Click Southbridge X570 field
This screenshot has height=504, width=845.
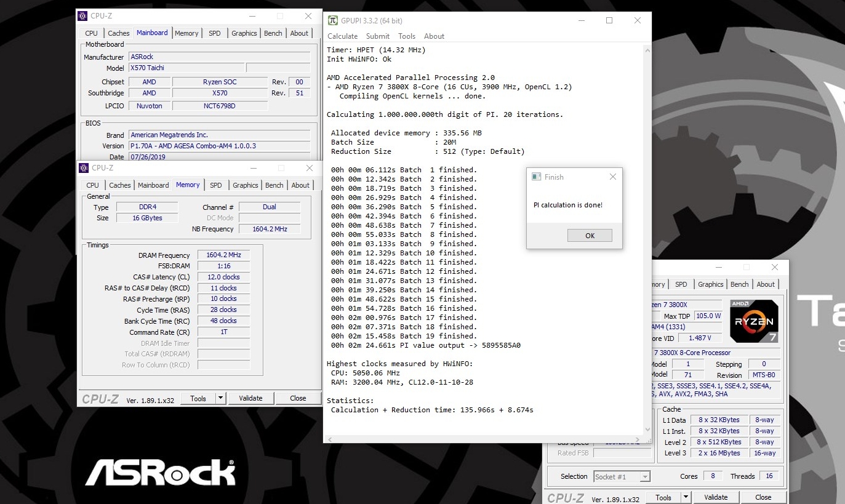pos(220,93)
